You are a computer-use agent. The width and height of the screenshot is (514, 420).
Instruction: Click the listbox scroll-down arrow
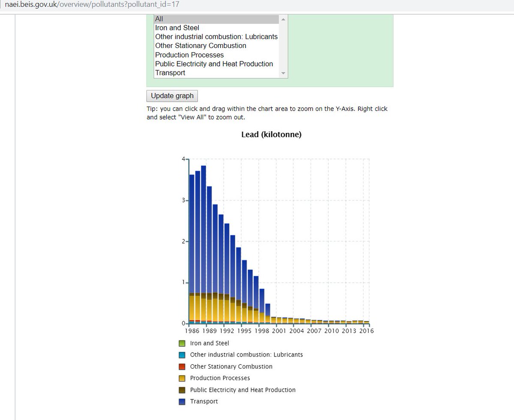pyautogui.click(x=283, y=74)
